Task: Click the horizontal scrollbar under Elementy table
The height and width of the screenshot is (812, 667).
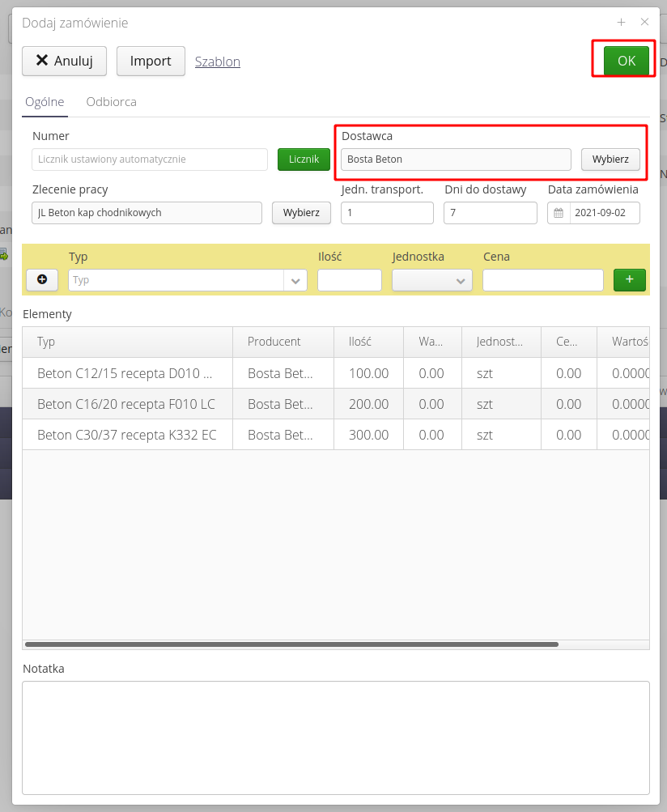Action: click(291, 644)
